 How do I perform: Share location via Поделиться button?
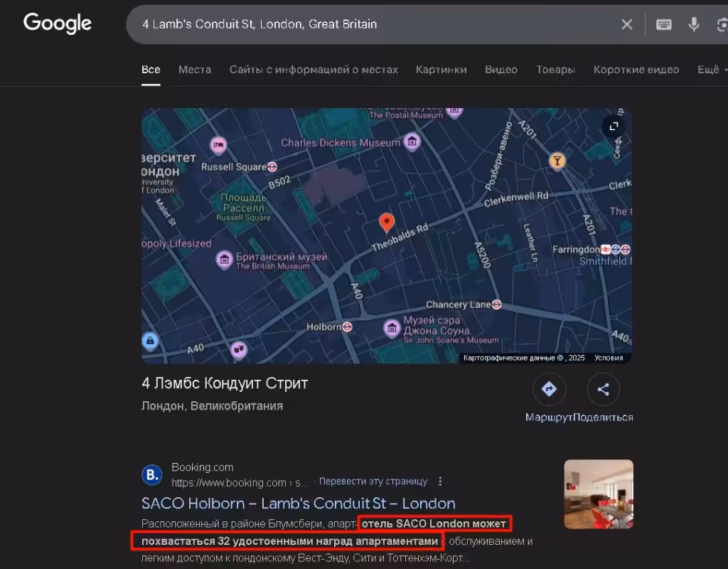603,389
